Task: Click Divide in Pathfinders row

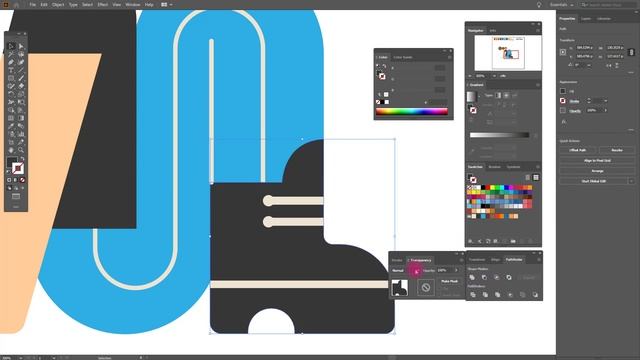Action: [473, 294]
